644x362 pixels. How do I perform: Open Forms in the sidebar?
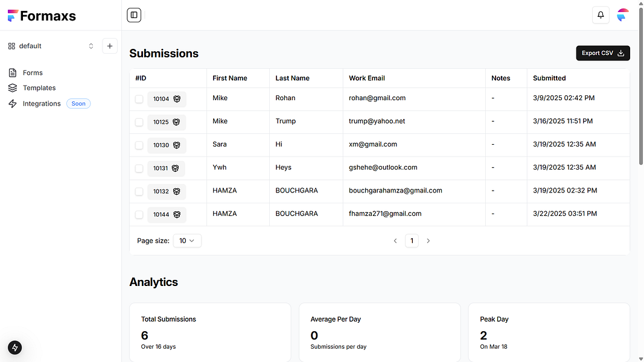[33, 73]
